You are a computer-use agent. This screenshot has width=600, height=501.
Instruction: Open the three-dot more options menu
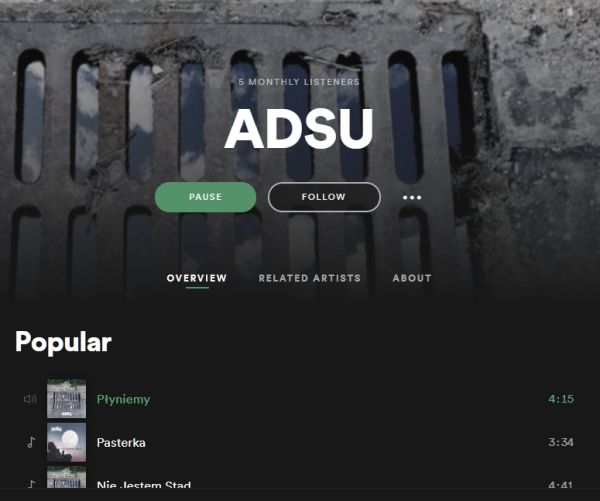[412, 197]
